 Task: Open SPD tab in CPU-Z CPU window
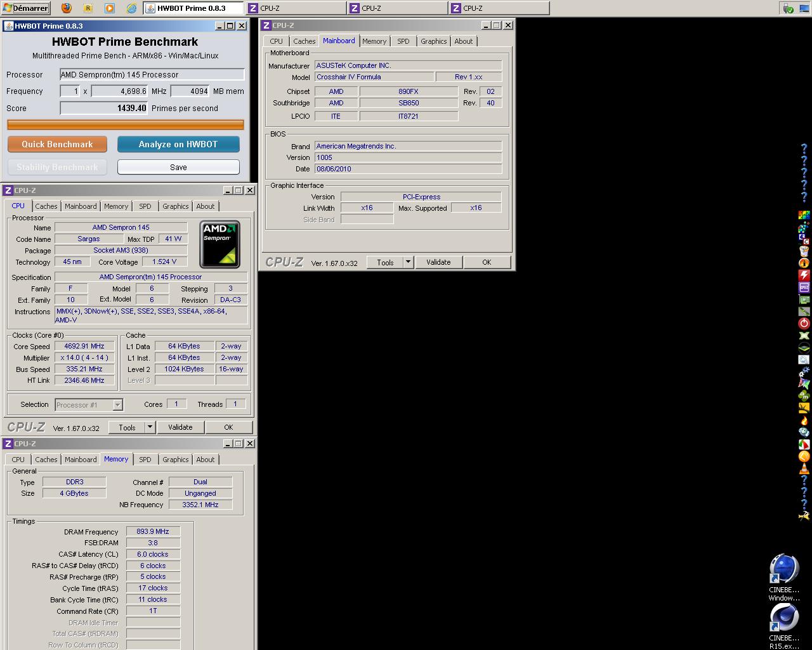pyautogui.click(x=145, y=206)
